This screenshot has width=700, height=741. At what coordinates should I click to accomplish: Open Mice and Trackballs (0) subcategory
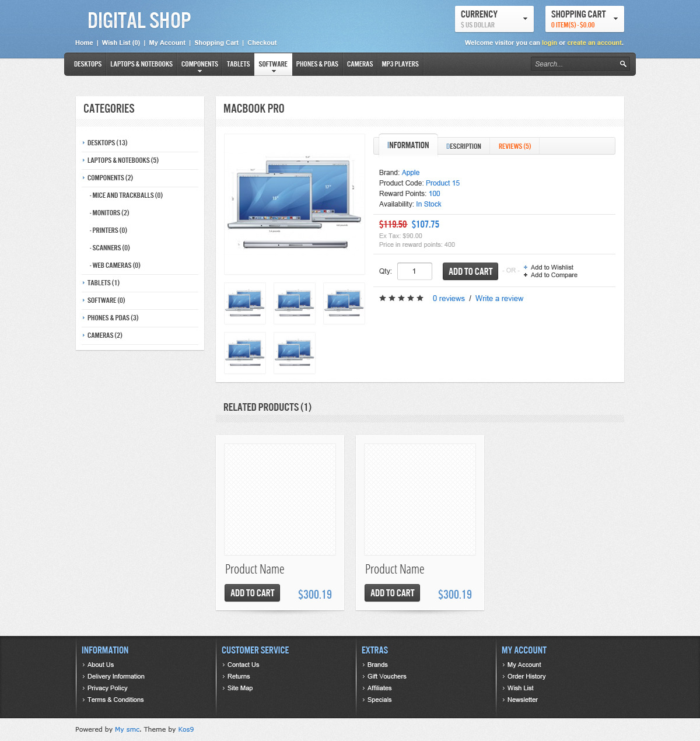[126, 195]
